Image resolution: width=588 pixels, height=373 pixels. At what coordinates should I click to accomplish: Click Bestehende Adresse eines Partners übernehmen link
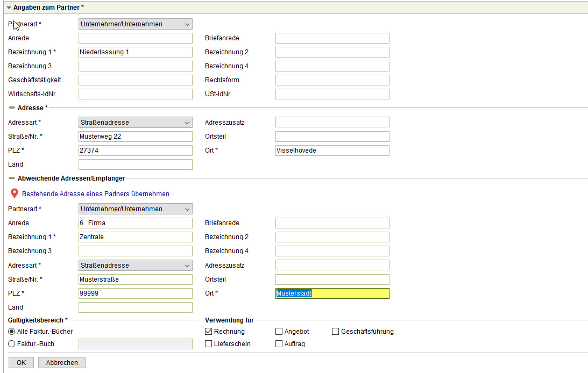[96, 194]
